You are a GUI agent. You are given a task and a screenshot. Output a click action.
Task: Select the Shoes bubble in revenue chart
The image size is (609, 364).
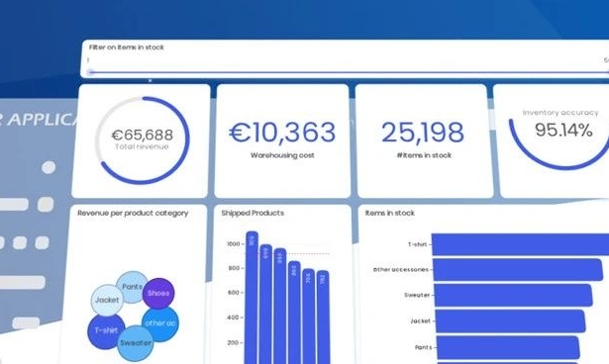point(158,294)
